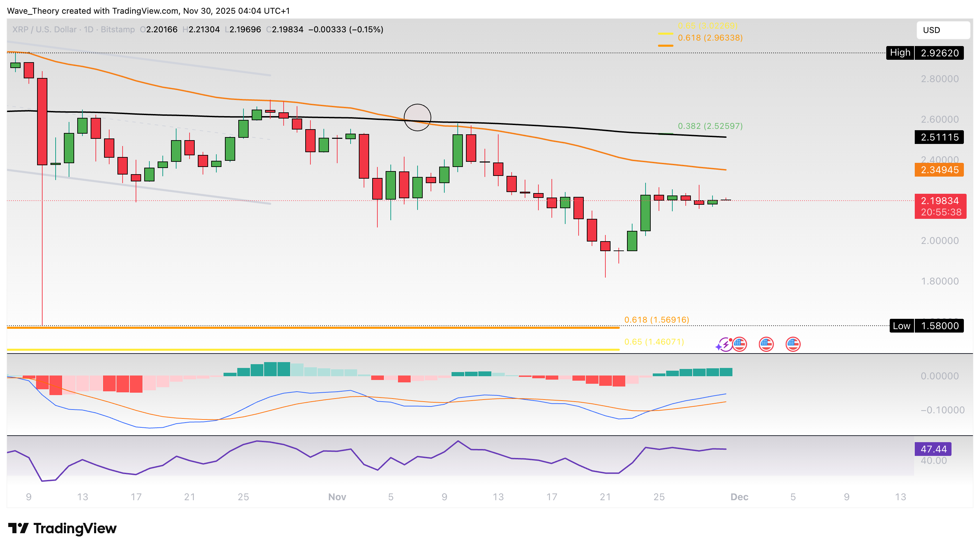This screenshot has width=980, height=549.
Task: Click the green 0.382 (2.52597) Fibonacci label
Action: (x=710, y=126)
